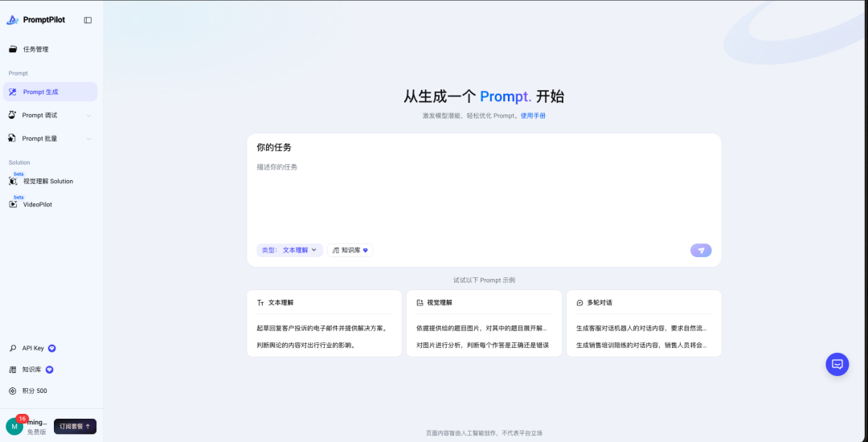Expand the Prompt 批量 submenu chevron
The width and height of the screenshot is (868, 442).
[88, 139]
